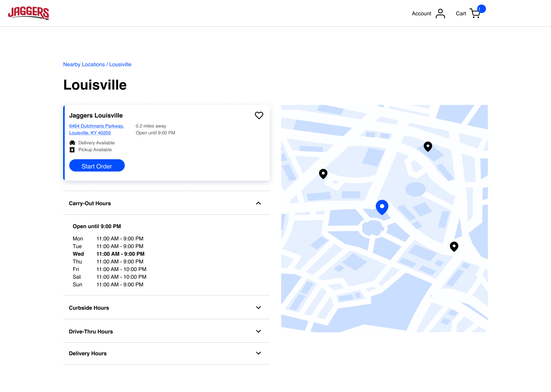Image resolution: width=551 pixels, height=392 pixels.
Task: Click 'Open until 9:00 PM' under Carry-Out Hours
Action: click(x=97, y=226)
